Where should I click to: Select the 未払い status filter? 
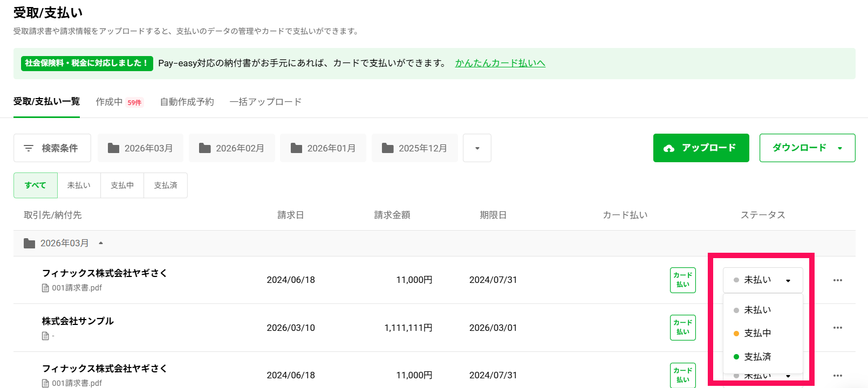[x=79, y=185]
